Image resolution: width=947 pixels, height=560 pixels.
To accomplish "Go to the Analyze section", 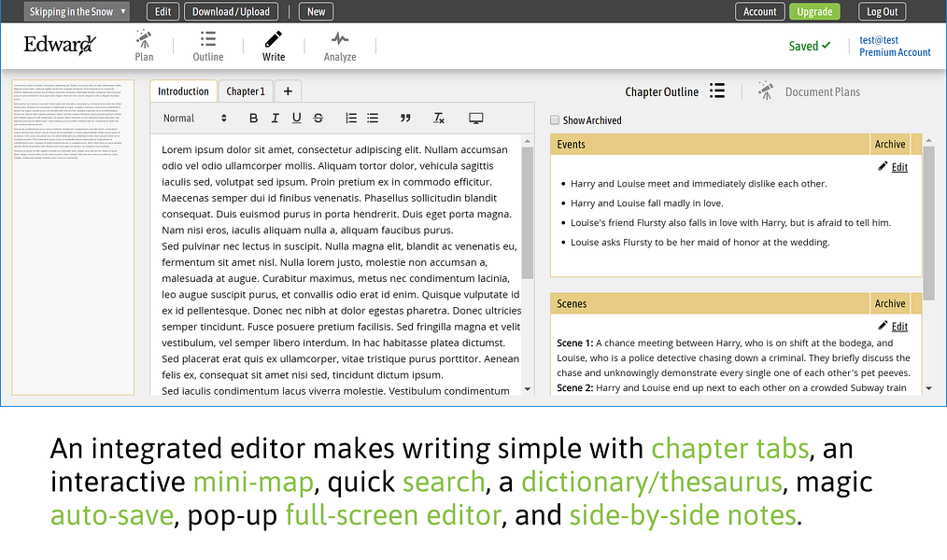I will pyautogui.click(x=340, y=46).
